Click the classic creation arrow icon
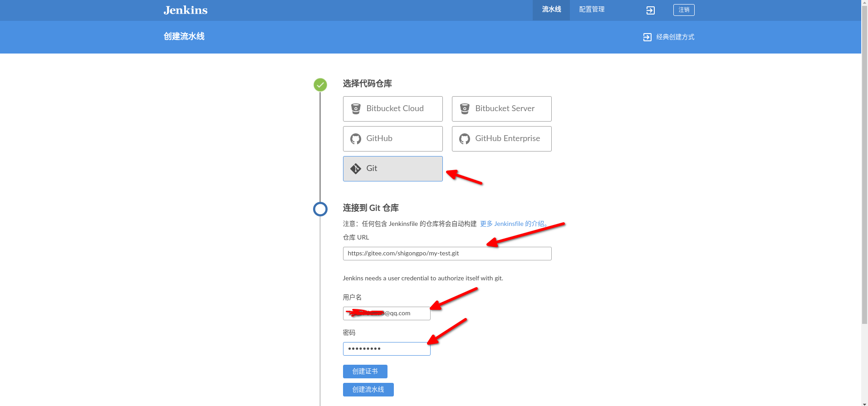This screenshot has height=406, width=868. coord(647,37)
